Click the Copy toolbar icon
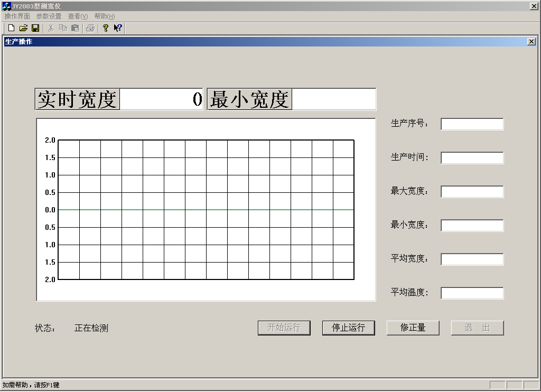This screenshot has height=392, width=541. [63, 28]
